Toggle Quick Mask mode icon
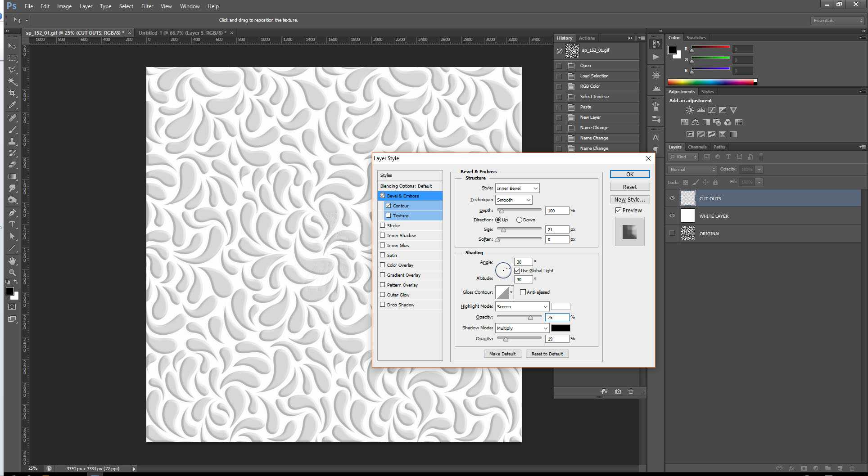This screenshot has height=476, width=868. pos(12,307)
